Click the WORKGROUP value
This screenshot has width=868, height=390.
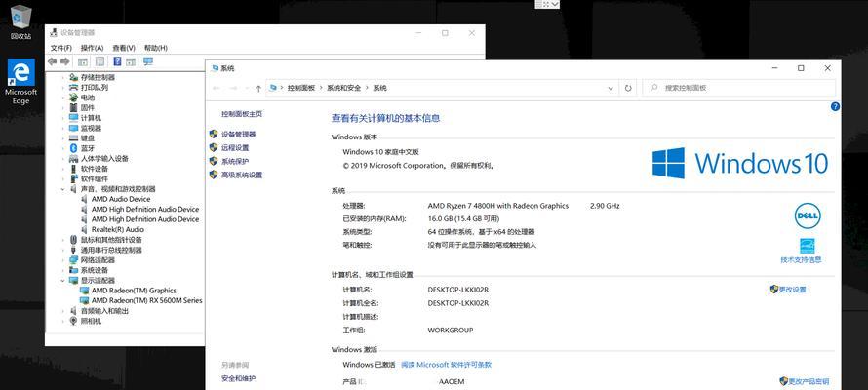[x=450, y=331]
